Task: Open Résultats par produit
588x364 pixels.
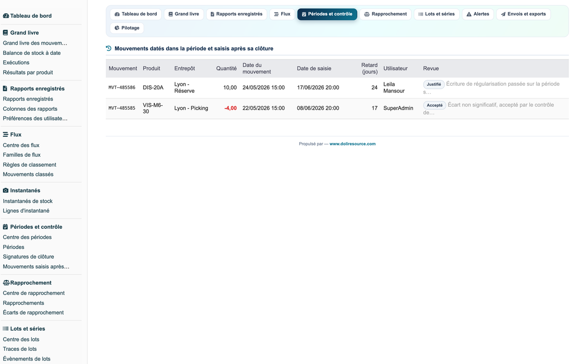Action: pyautogui.click(x=28, y=73)
